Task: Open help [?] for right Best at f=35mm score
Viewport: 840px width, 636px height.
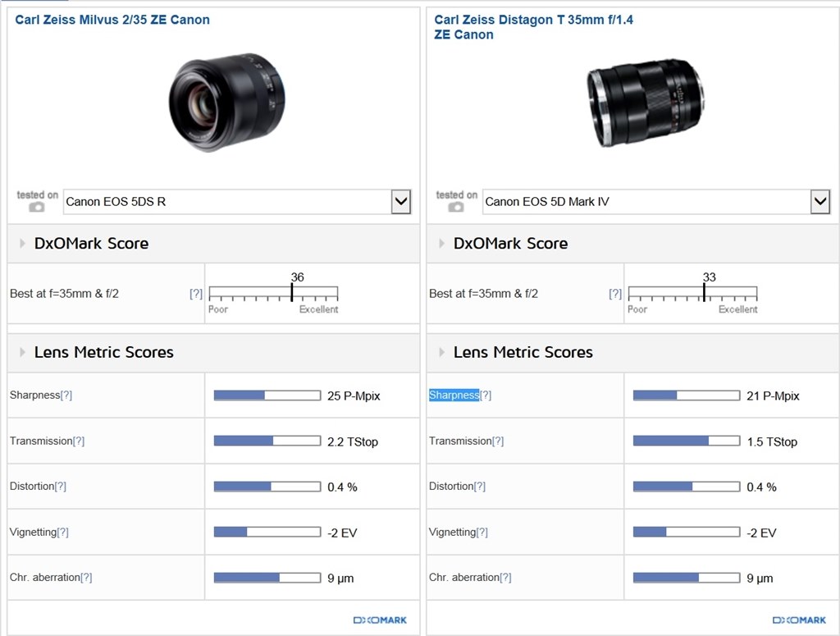Action: point(615,294)
